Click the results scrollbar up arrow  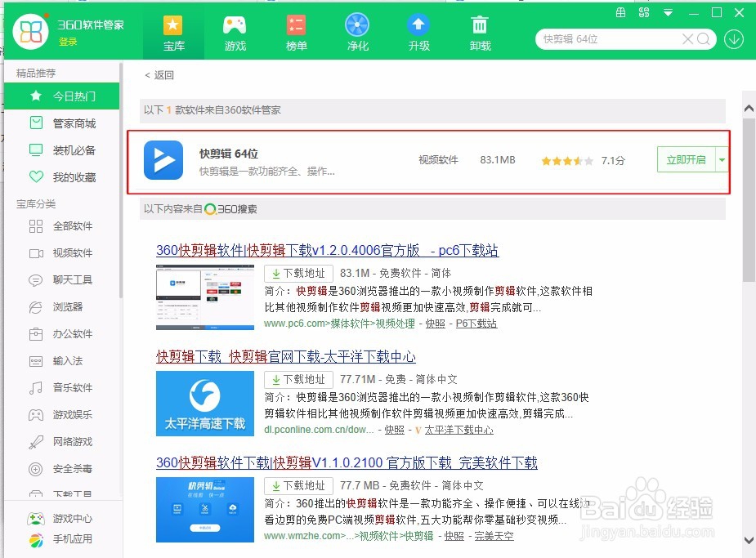coord(749,108)
